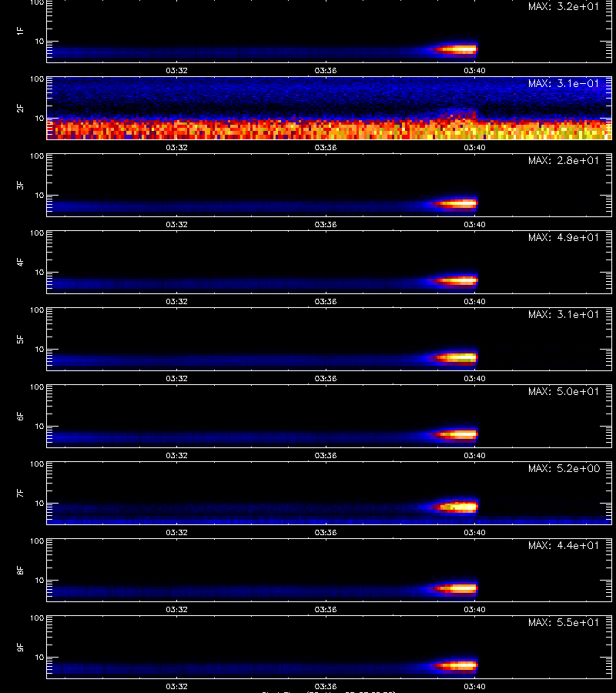Click the 100 y-axis label of the 9F panel
The image size is (616, 693).
click(37, 618)
